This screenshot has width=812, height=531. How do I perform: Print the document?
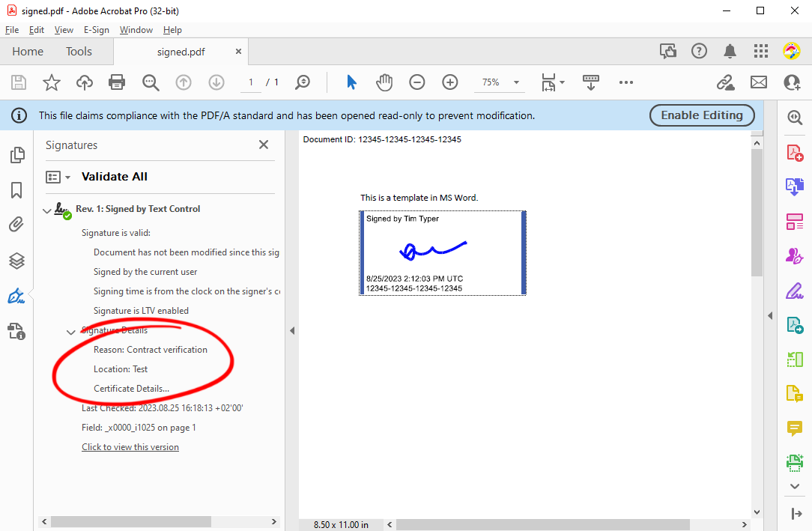(x=117, y=82)
